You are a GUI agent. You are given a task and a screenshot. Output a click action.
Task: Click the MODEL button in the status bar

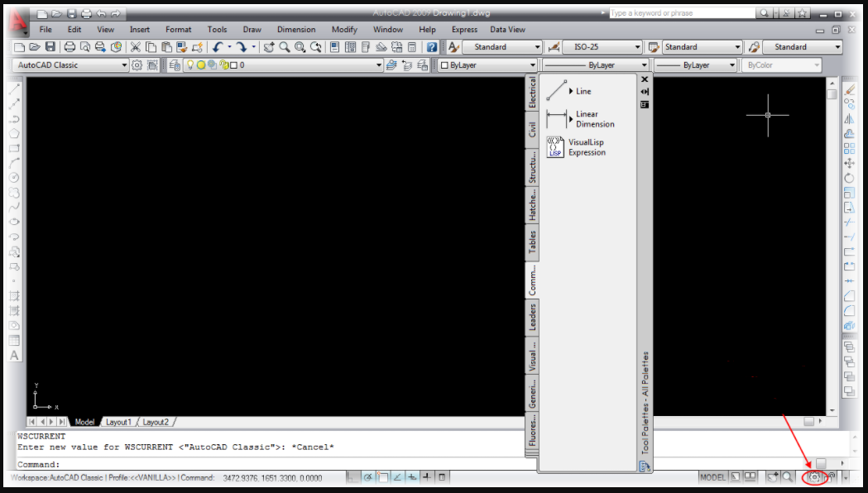712,476
